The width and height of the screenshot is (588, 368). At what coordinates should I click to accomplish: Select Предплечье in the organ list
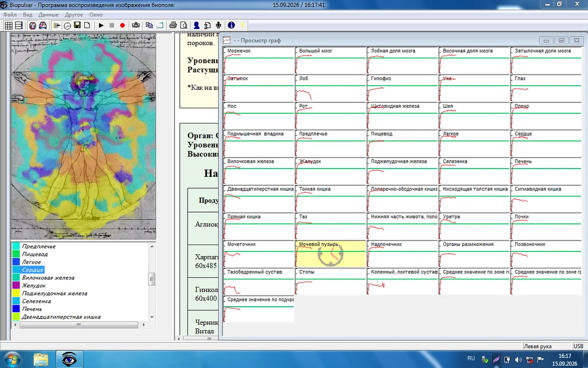(39, 246)
